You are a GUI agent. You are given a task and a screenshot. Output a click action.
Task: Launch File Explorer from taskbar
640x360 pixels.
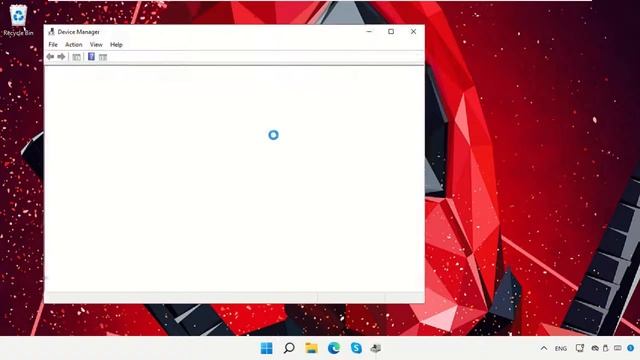(311, 348)
